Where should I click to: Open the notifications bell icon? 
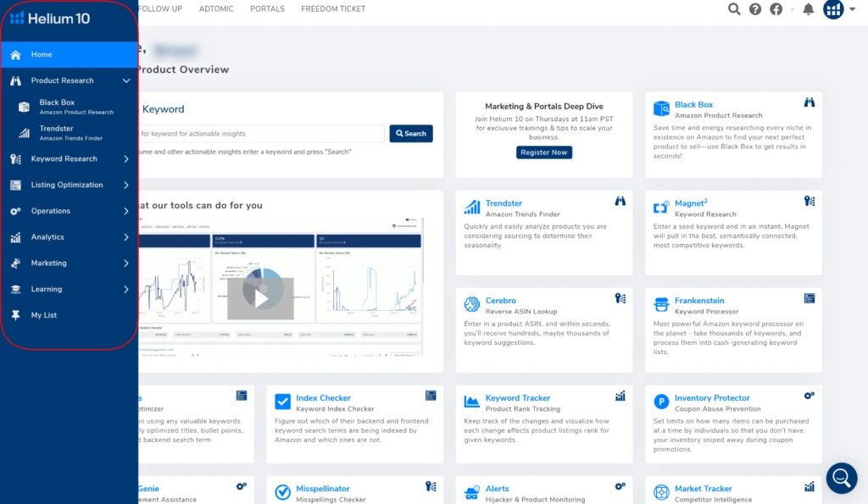pyautogui.click(x=808, y=8)
